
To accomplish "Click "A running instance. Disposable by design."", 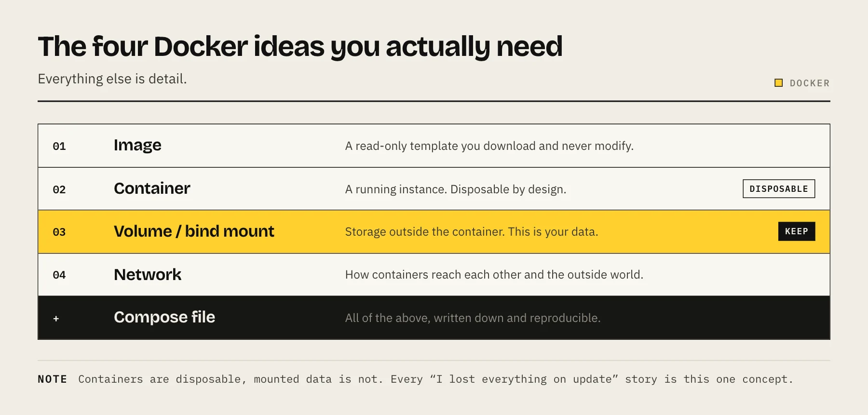I will (456, 189).
